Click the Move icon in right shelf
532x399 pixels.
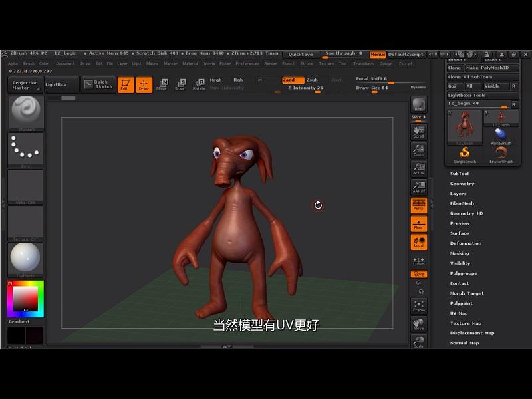tap(419, 324)
